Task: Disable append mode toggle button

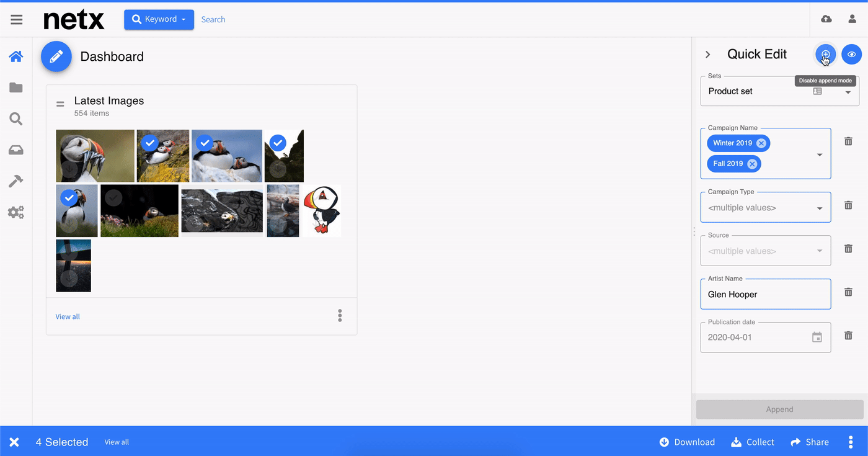Action: click(825, 55)
